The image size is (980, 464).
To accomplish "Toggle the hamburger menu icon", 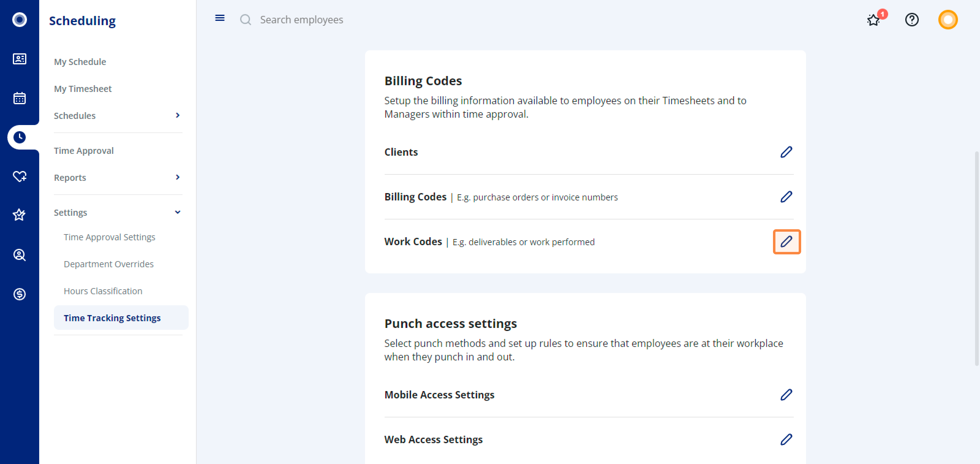I will pyautogui.click(x=220, y=18).
